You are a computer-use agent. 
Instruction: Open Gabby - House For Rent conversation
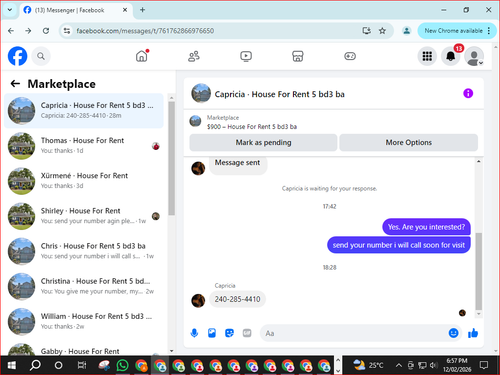[84, 349]
